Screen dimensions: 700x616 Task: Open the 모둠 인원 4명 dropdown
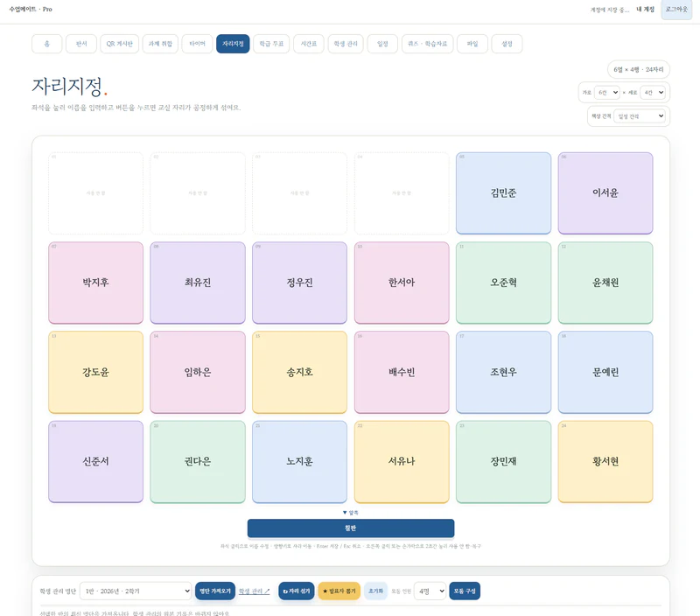(430, 591)
